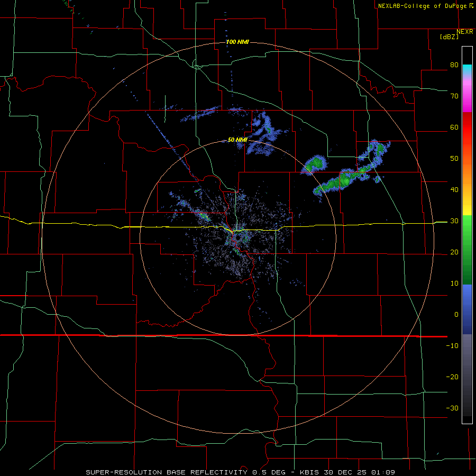Click the 50 dBZ scale value
The width and height of the screenshot is (476, 476).
pyautogui.click(x=454, y=159)
